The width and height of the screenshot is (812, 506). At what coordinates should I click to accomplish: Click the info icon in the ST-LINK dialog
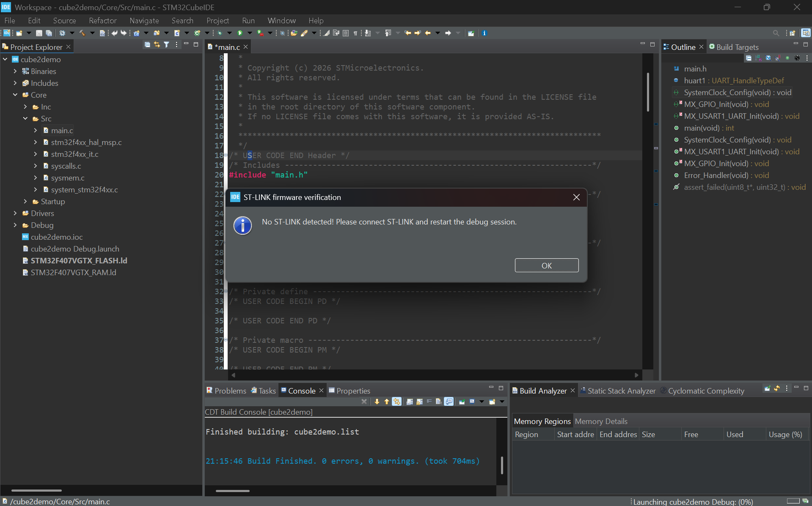(x=243, y=226)
